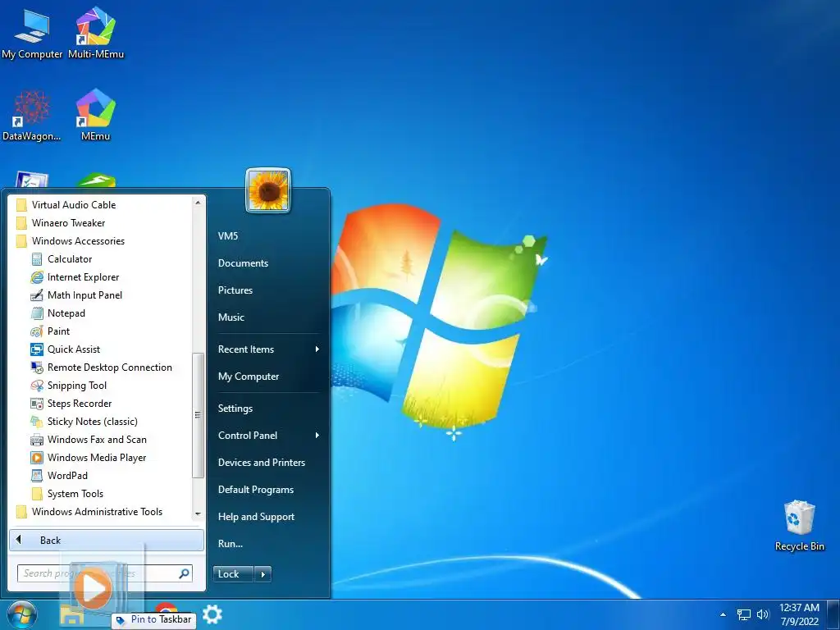840x630 pixels.
Task: Open Sticky Notes (classic) icon
Action: (x=36, y=422)
